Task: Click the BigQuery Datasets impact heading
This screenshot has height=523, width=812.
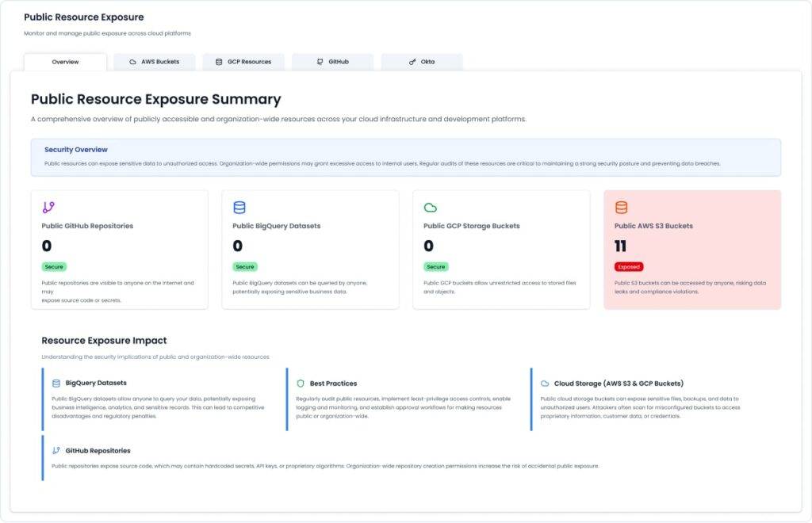Action: click(x=96, y=383)
